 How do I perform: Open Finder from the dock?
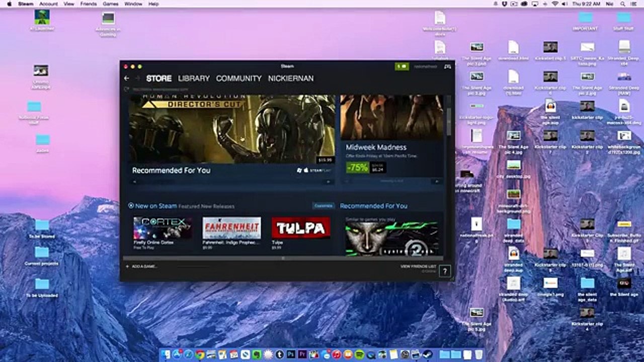coord(165,354)
